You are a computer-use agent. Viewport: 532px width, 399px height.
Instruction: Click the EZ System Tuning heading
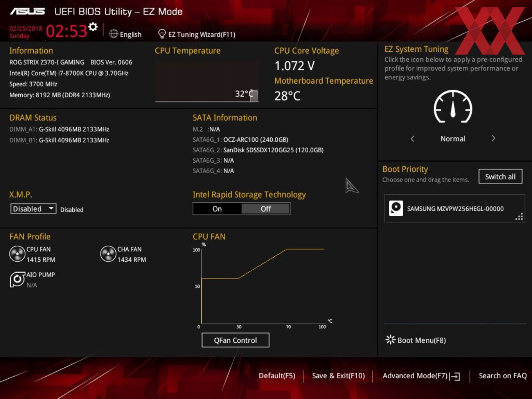point(416,49)
